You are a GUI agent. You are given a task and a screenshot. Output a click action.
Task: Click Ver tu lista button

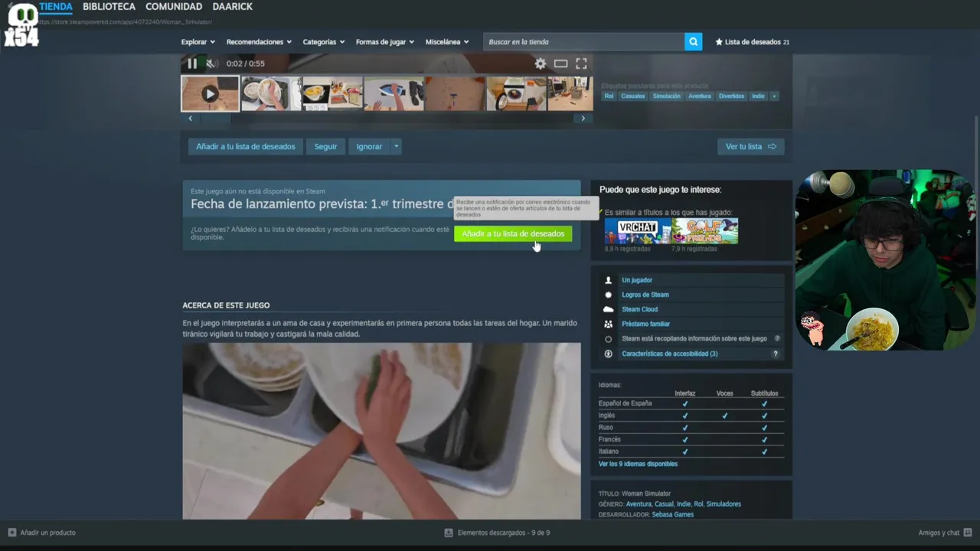[750, 146]
